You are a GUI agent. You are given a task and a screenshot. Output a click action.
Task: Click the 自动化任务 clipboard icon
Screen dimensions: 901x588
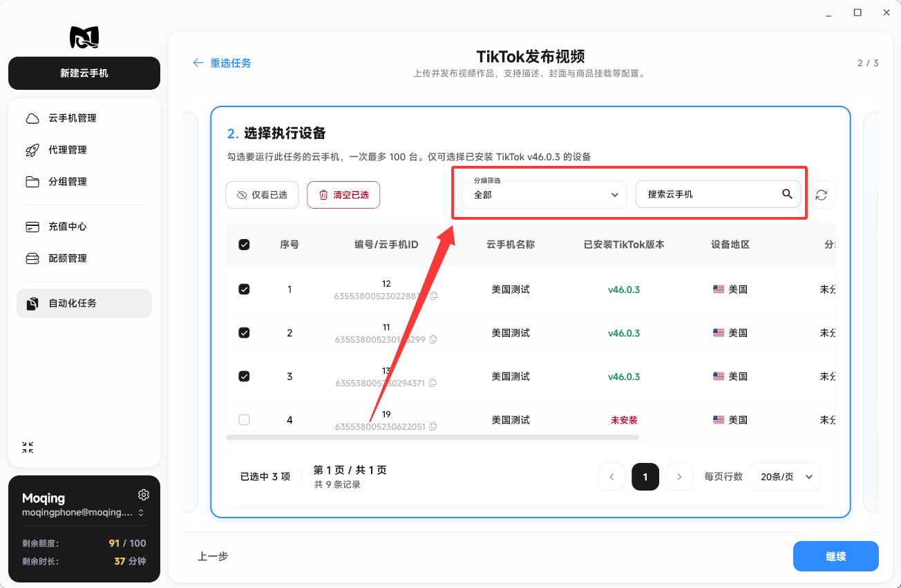(x=32, y=303)
